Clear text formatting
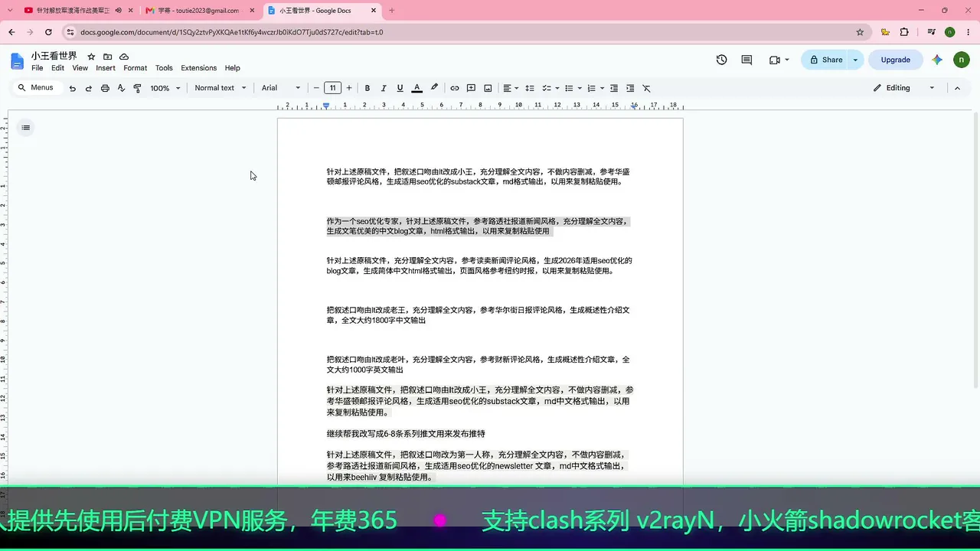Screen dimensions: 980x551 [x=646, y=88]
